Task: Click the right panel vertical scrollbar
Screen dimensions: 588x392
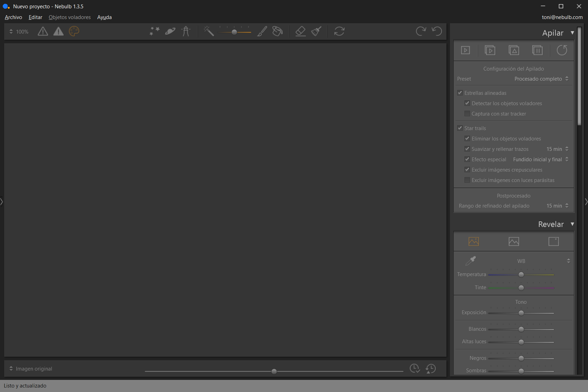Action: (x=579, y=76)
